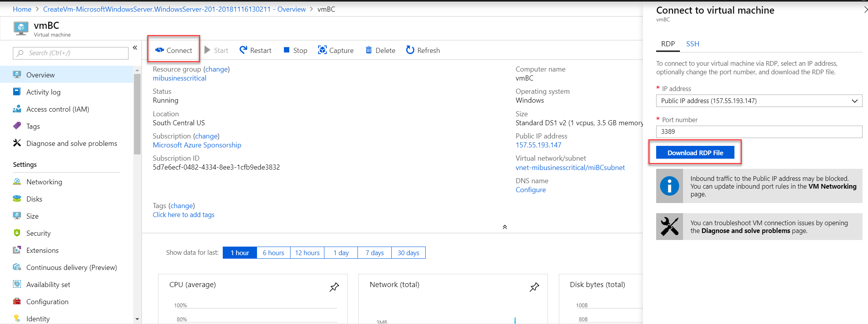
Task: Click the Restart VM icon
Action: pyautogui.click(x=243, y=50)
